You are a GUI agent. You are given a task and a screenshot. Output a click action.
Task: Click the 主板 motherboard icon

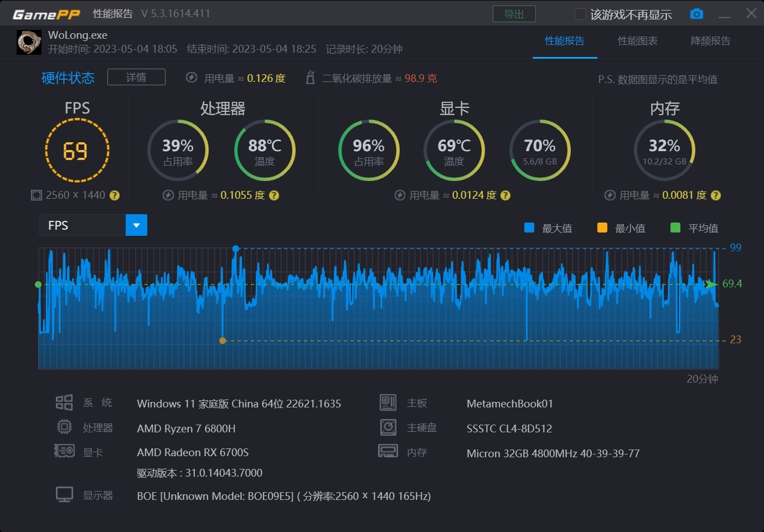pyautogui.click(x=388, y=402)
